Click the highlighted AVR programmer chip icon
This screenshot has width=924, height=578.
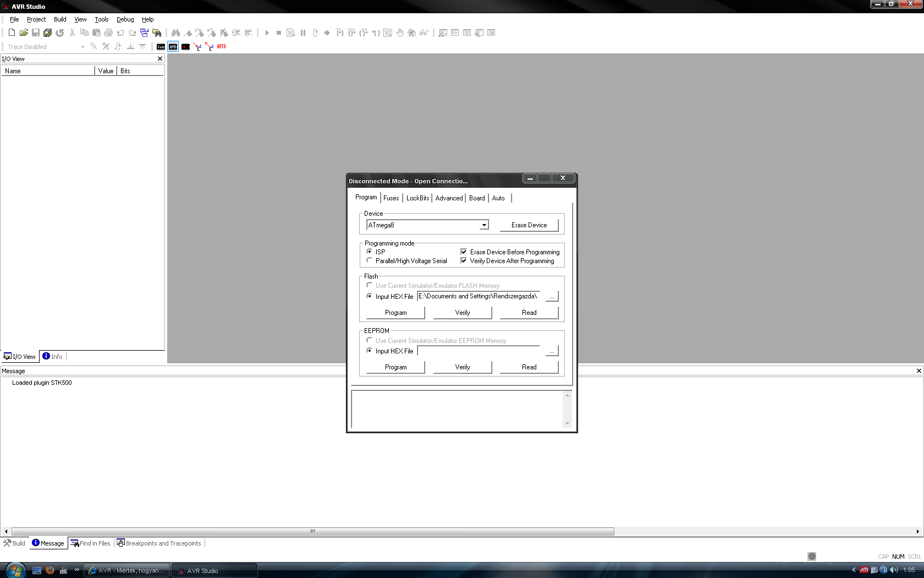(x=173, y=47)
